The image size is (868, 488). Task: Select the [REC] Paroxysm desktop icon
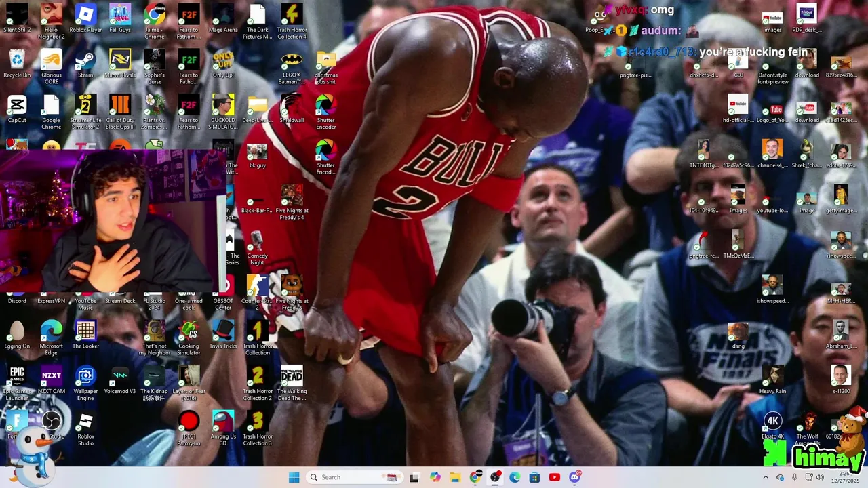click(x=189, y=428)
